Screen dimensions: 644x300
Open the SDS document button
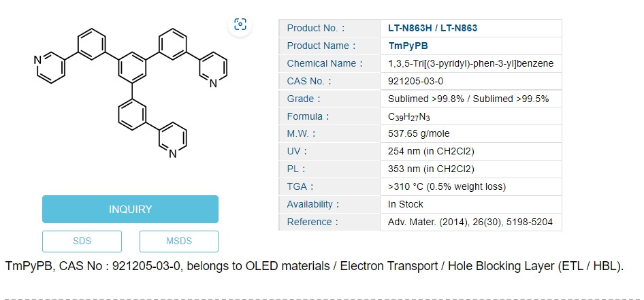(82, 241)
